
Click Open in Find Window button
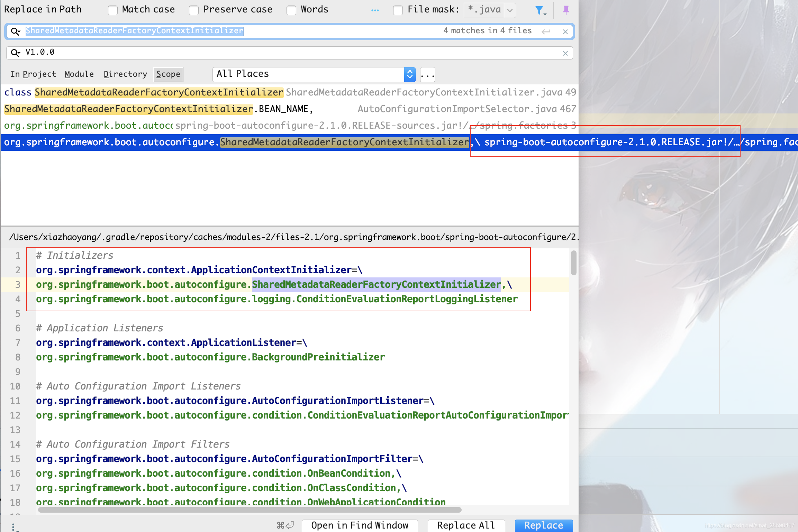click(x=360, y=525)
